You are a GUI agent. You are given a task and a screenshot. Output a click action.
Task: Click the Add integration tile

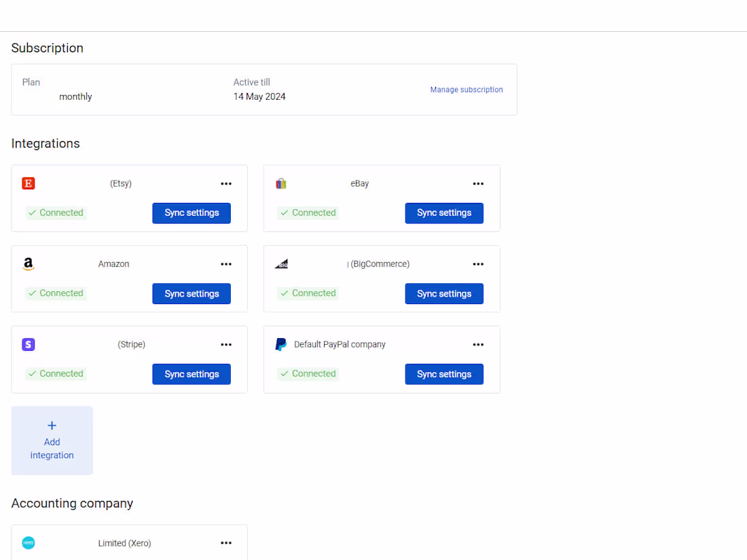coord(52,440)
